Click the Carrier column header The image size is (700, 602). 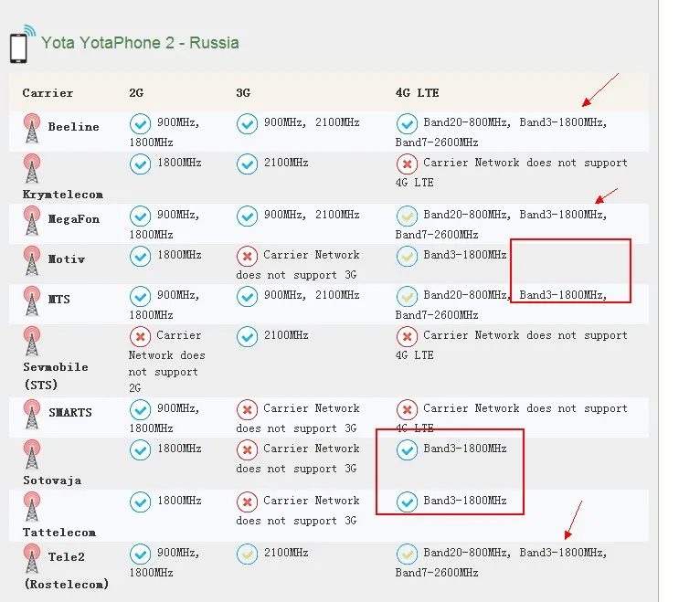coord(48,93)
